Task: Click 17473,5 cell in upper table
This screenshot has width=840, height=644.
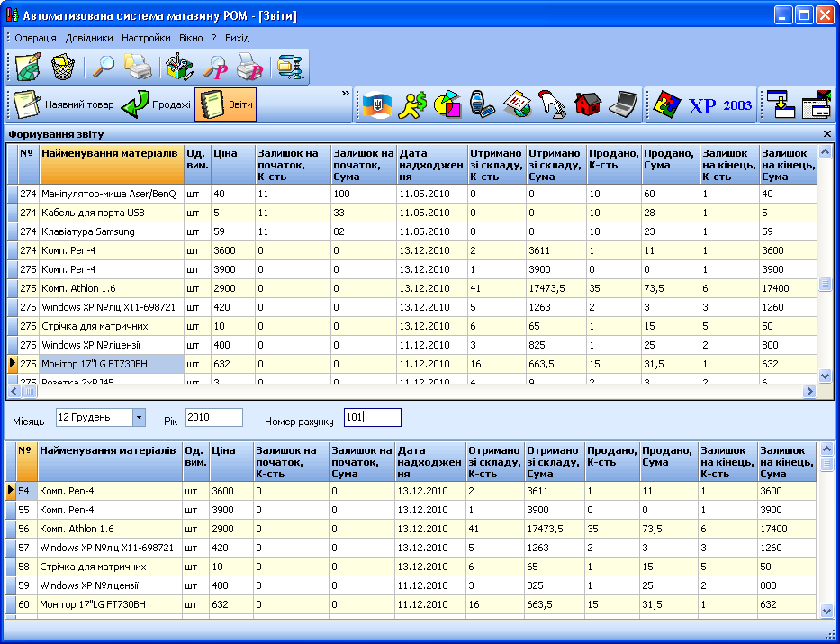Action: coord(556,288)
